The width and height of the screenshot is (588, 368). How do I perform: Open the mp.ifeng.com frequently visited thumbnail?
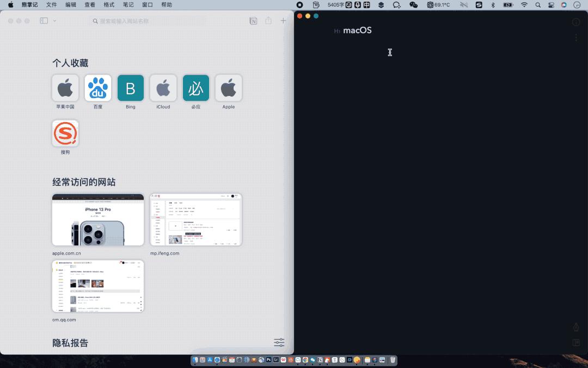tap(196, 220)
